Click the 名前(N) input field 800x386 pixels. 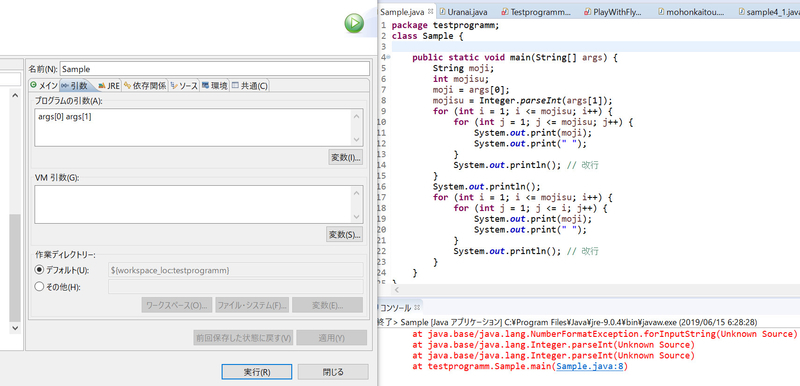[x=214, y=69]
